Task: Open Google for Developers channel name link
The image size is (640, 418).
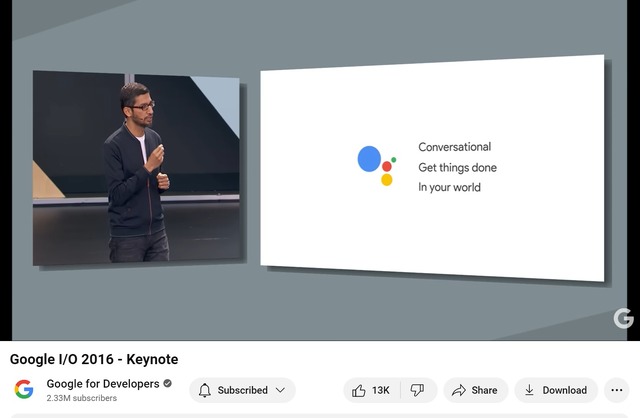Action: (x=103, y=384)
